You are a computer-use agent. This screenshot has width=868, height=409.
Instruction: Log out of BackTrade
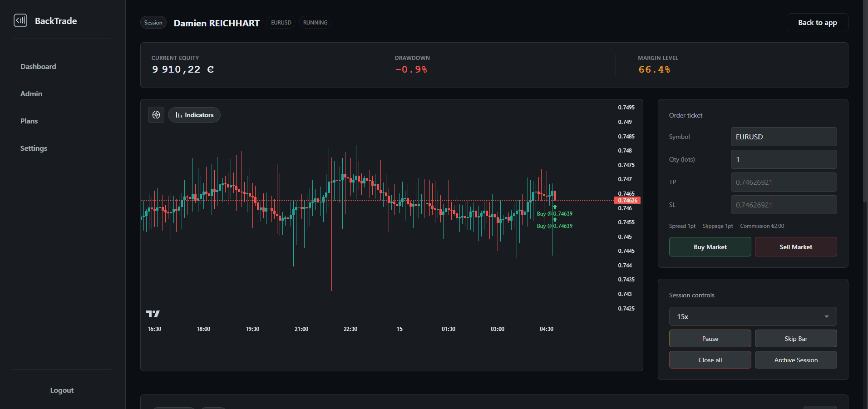click(x=62, y=390)
